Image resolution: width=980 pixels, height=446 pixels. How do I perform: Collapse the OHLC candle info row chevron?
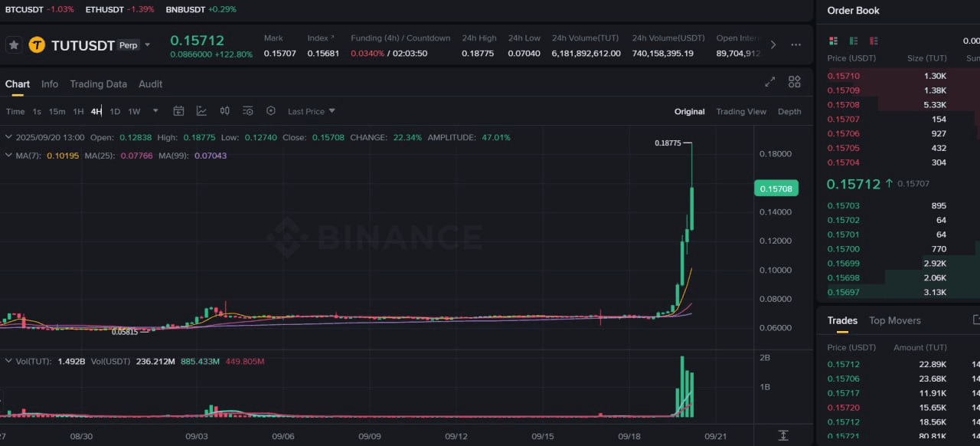[x=8, y=137]
